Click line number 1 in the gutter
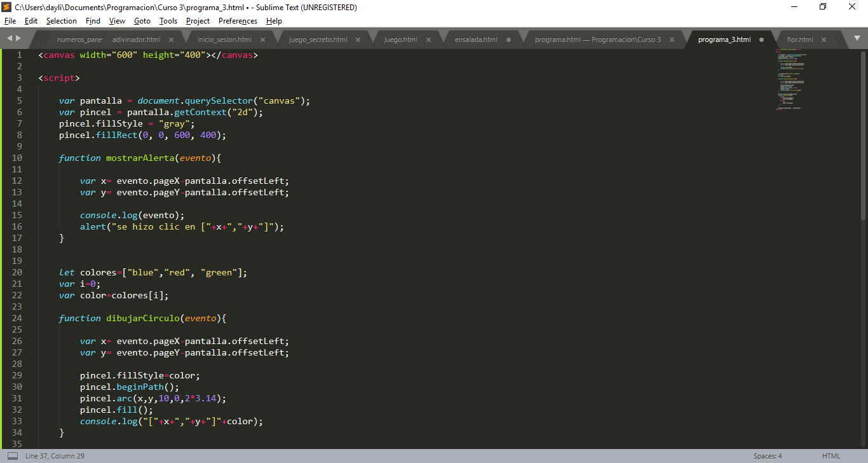The width and height of the screenshot is (868, 463). (x=20, y=55)
